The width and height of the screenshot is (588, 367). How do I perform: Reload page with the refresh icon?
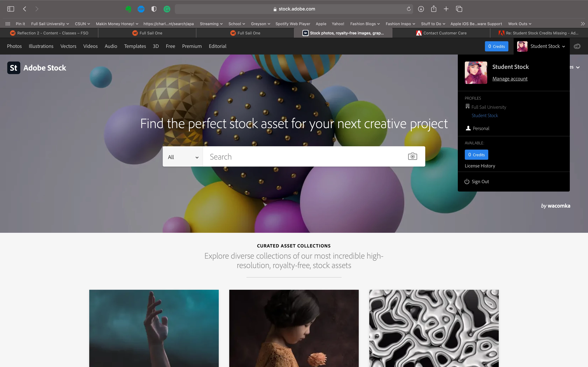pyautogui.click(x=409, y=9)
